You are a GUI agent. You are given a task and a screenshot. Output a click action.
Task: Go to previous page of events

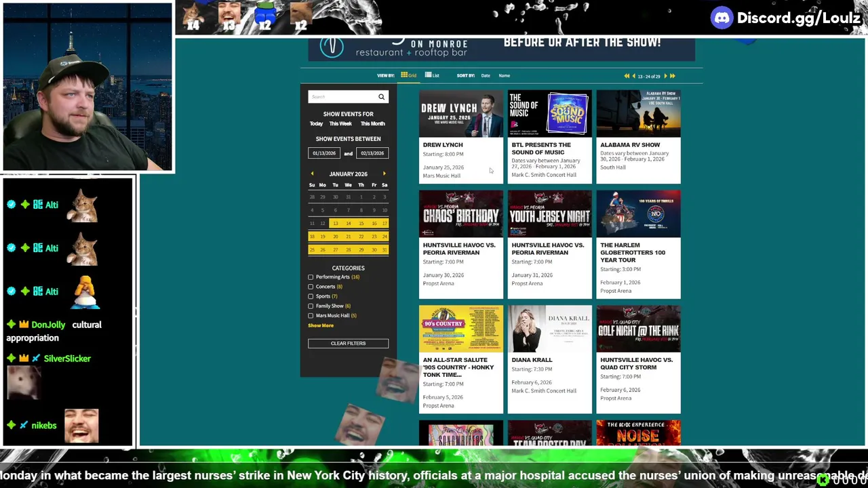[x=634, y=76]
